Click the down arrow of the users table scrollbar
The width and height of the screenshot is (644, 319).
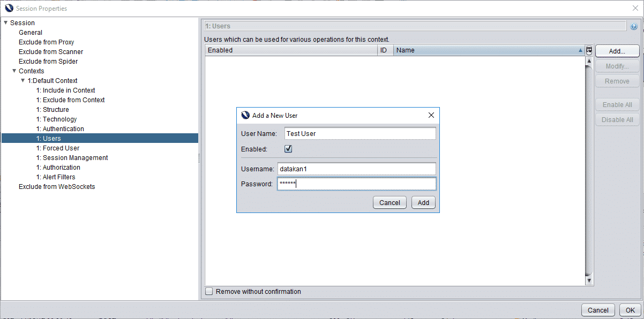click(x=589, y=279)
